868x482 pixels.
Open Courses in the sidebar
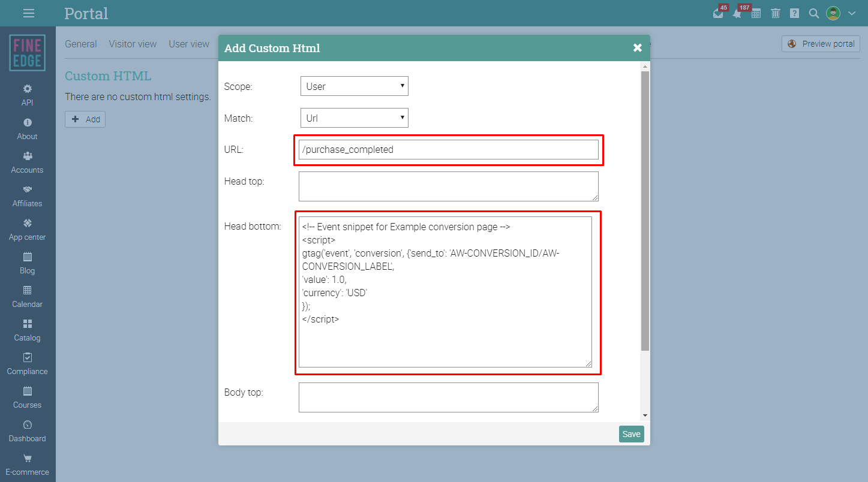(x=28, y=397)
